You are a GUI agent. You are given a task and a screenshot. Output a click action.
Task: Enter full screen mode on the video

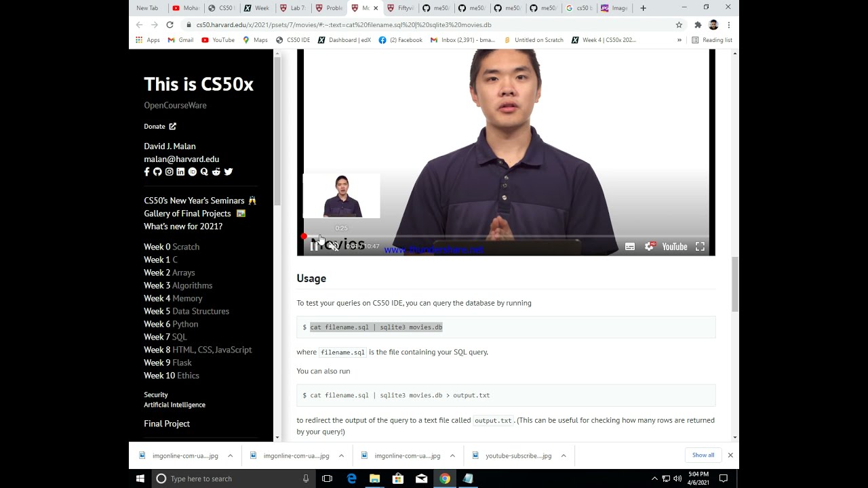(x=700, y=247)
